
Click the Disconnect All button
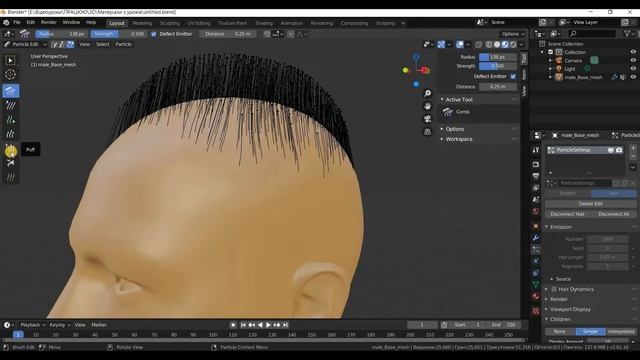click(613, 214)
